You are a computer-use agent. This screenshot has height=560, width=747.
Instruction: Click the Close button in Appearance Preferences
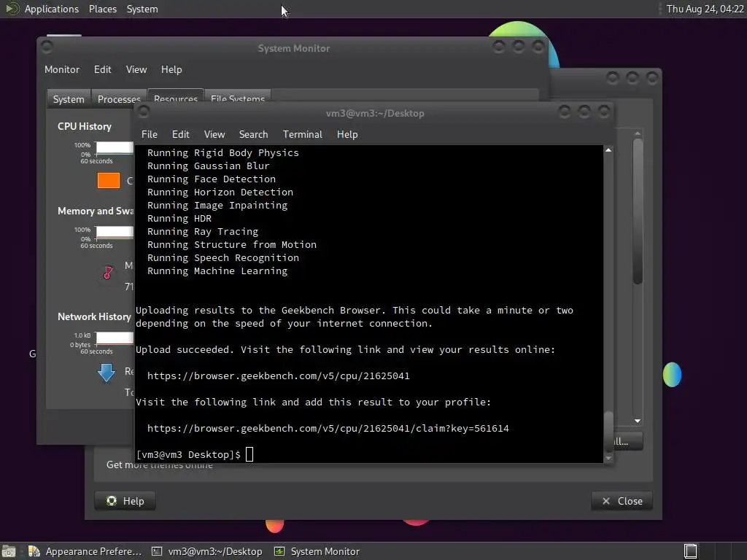point(622,501)
